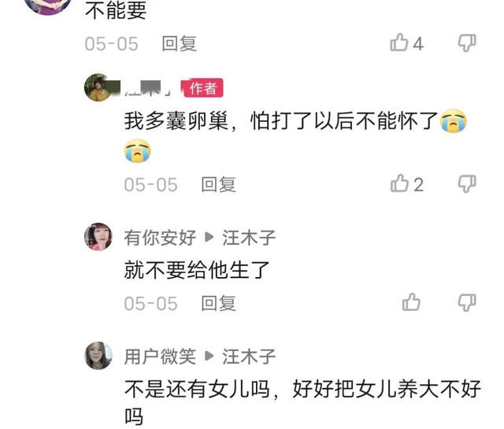Tap the avatar of 有你安好
Viewport: 504px width, 429px height.
click(98, 236)
